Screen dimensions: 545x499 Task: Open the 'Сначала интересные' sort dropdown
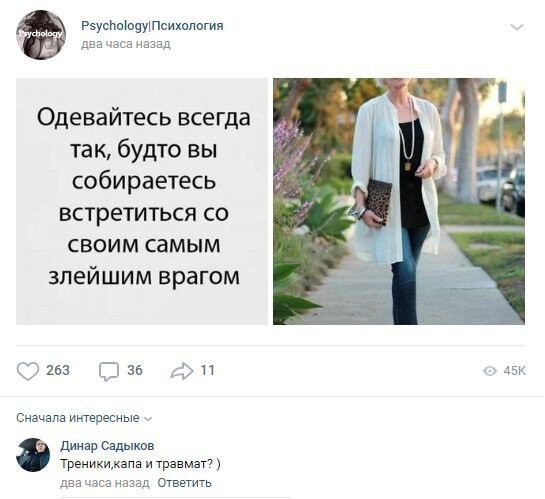[x=84, y=418]
